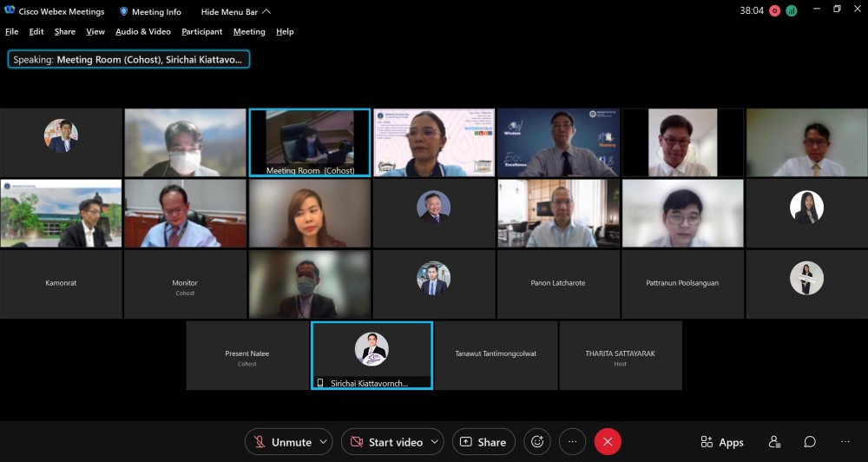Click the green connection status icon

pos(792,10)
